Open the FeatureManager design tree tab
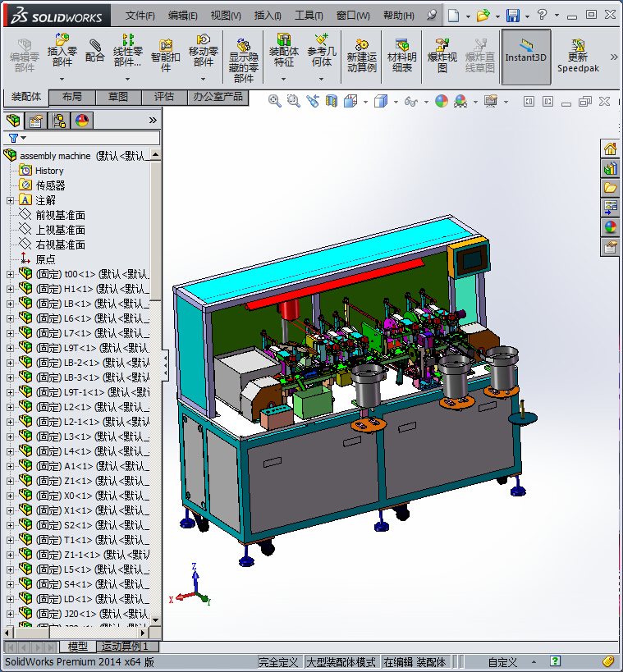Screen dimensions: 623x672 coord(14,121)
